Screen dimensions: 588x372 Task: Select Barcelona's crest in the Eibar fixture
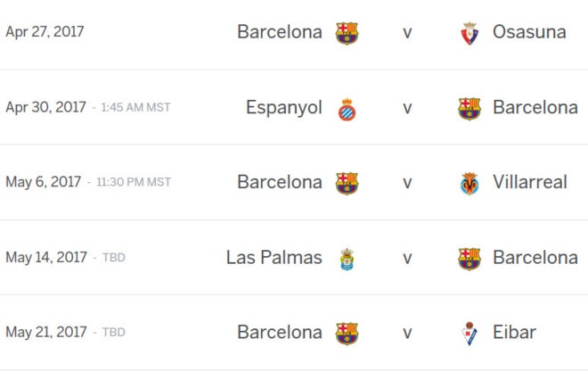(347, 334)
